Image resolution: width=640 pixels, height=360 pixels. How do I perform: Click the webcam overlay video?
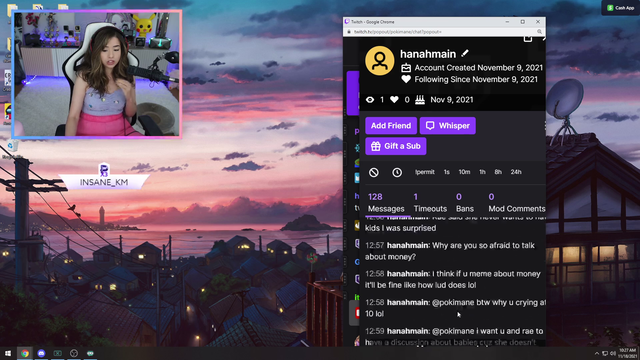point(97,74)
